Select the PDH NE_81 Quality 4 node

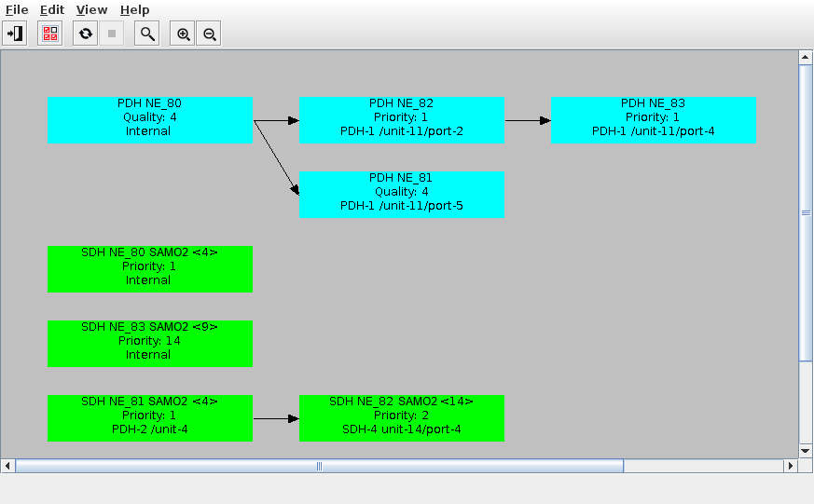click(402, 194)
